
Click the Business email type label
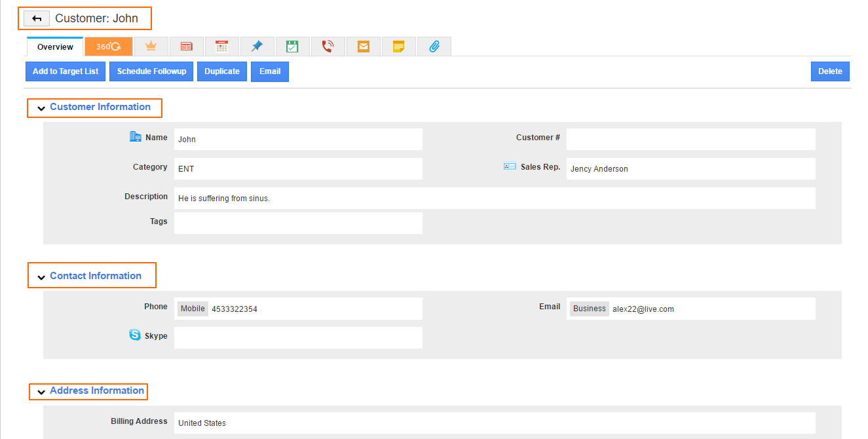pos(590,309)
